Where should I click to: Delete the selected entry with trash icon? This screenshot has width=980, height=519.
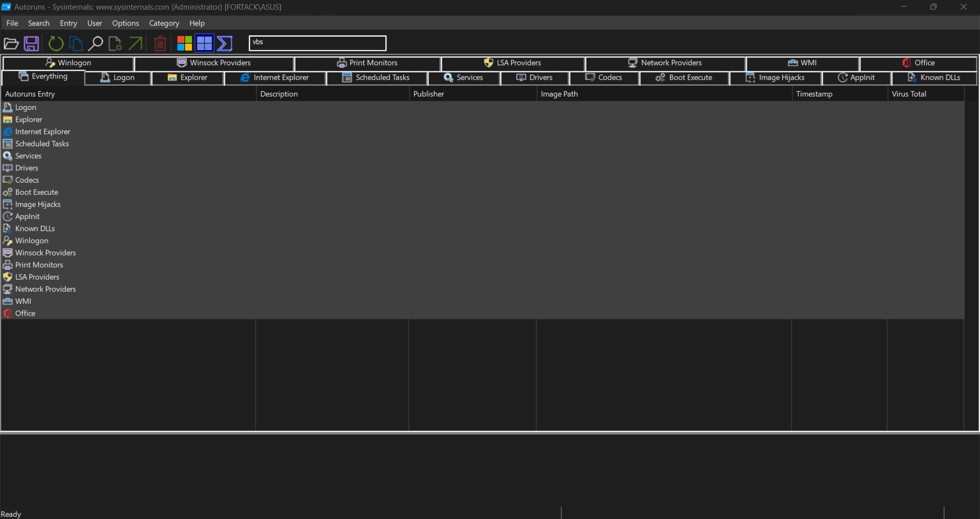tap(160, 44)
